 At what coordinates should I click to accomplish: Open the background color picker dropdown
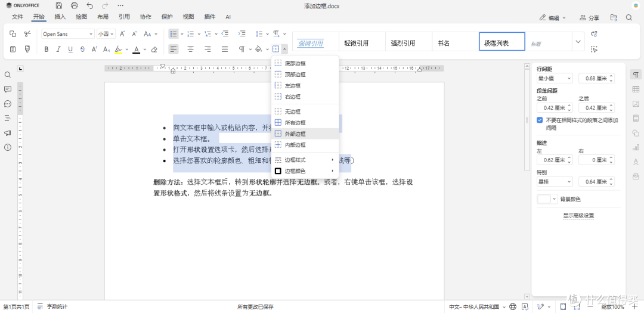(x=547, y=199)
